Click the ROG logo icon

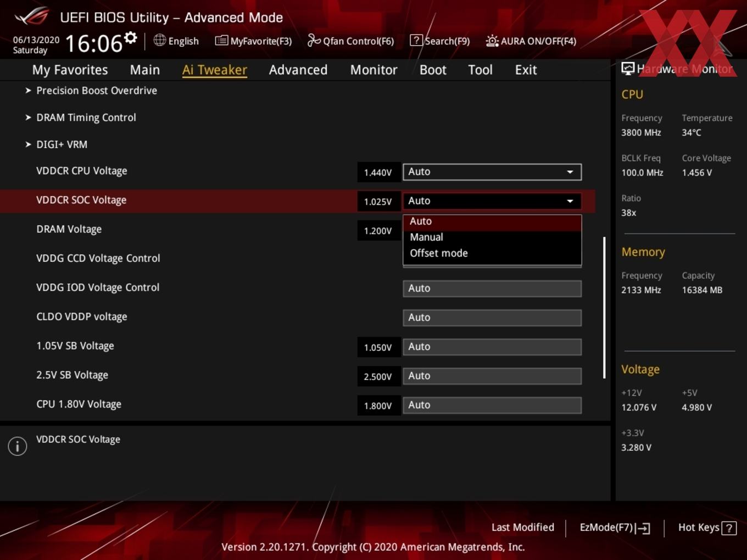point(32,16)
